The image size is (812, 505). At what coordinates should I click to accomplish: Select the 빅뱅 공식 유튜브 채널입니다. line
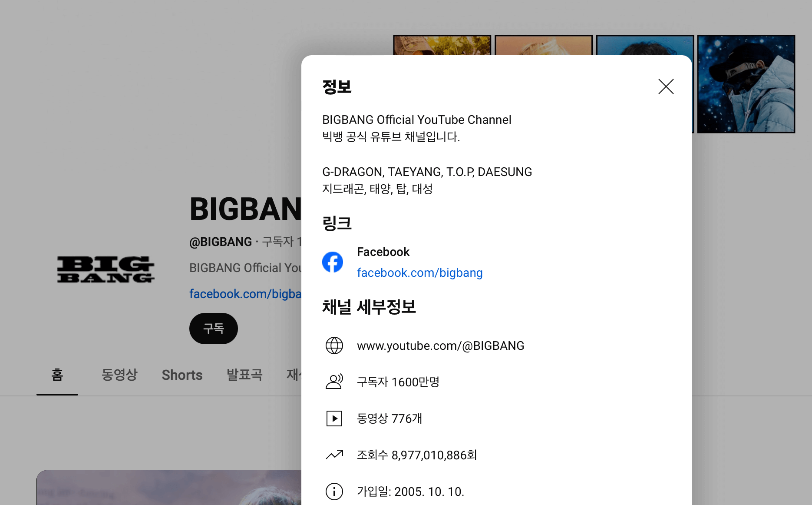click(391, 137)
